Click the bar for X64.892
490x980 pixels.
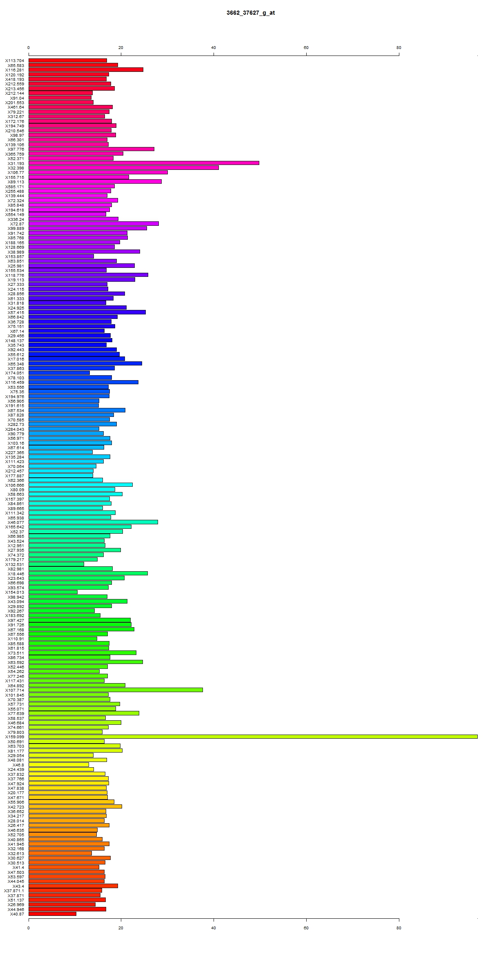(x=77, y=685)
